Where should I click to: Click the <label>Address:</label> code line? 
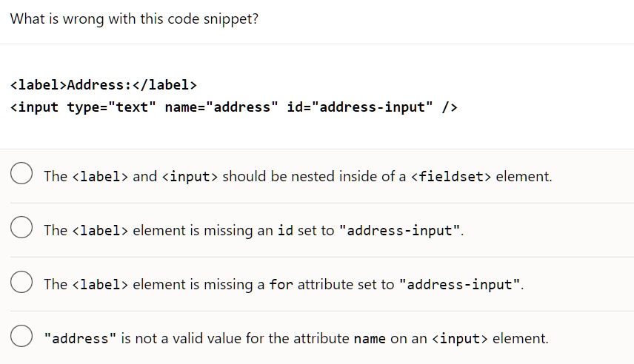(104, 85)
